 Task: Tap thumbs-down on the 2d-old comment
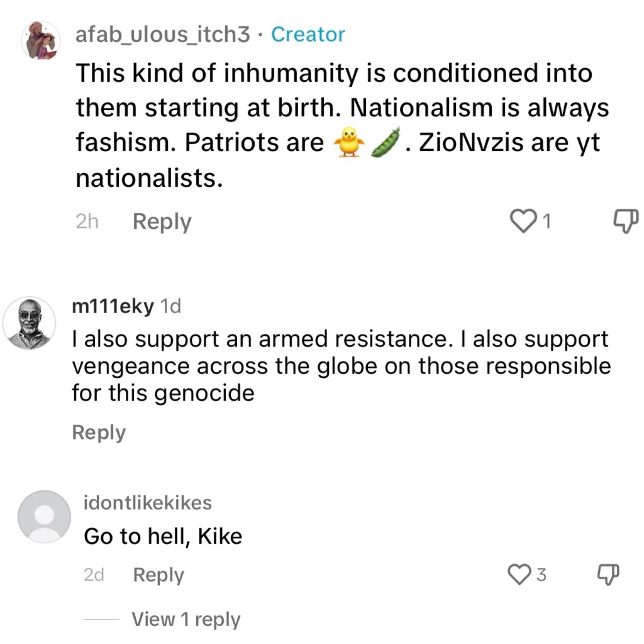[x=607, y=573]
